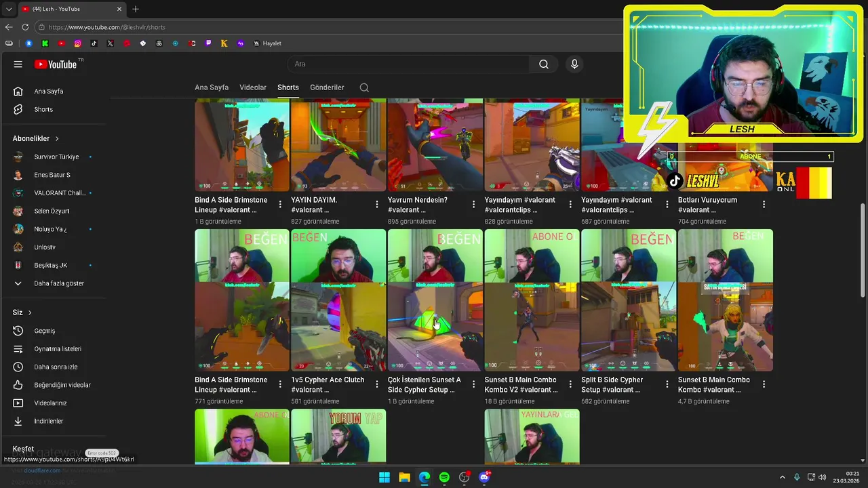This screenshot has width=868, height=488.
Task: Open File Explorer from taskbar
Action: click(x=404, y=477)
